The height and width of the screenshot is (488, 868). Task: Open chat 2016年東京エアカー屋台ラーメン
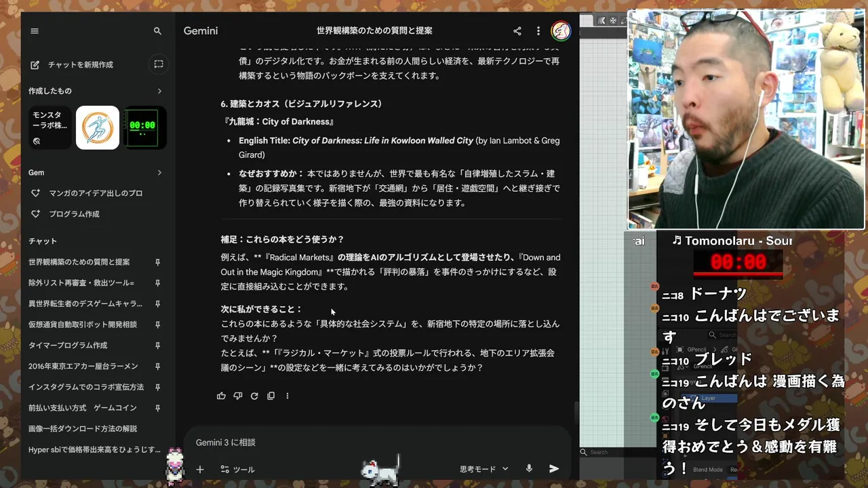coord(83,367)
